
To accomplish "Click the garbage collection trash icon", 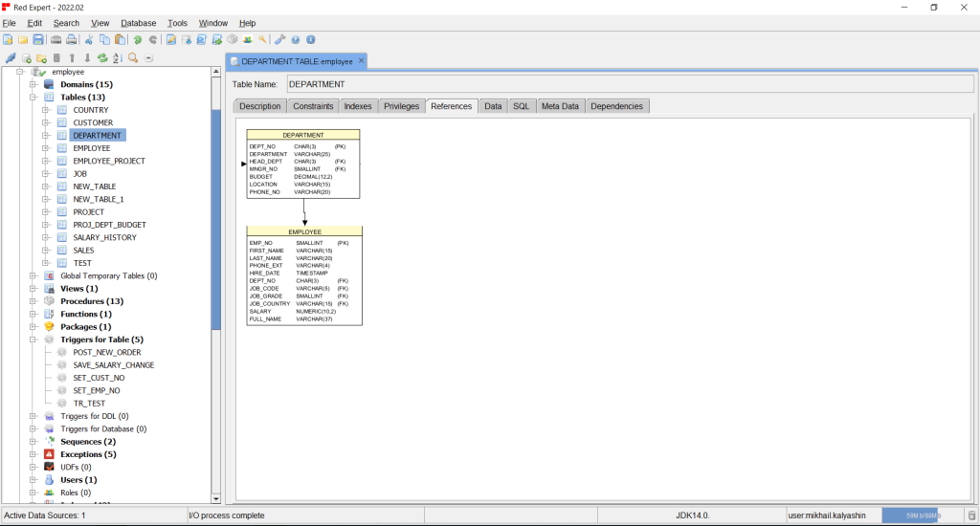I will click(x=971, y=515).
